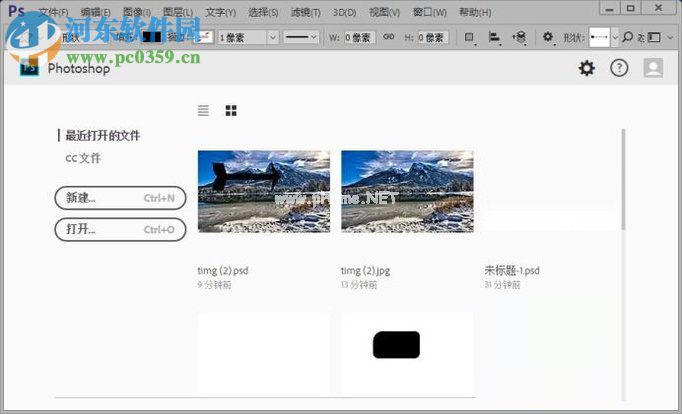Open the 滤镜(T) menu
The width and height of the screenshot is (682, 414).
(305, 13)
